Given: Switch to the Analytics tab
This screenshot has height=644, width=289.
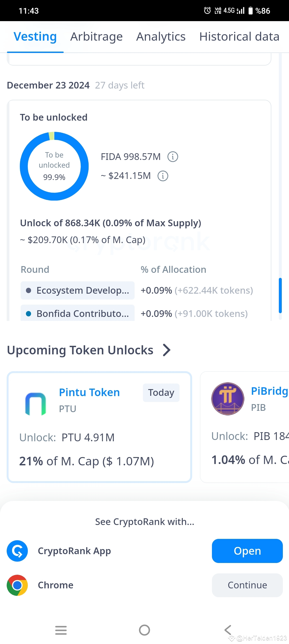Looking at the screenshot, I should (161, 37).
